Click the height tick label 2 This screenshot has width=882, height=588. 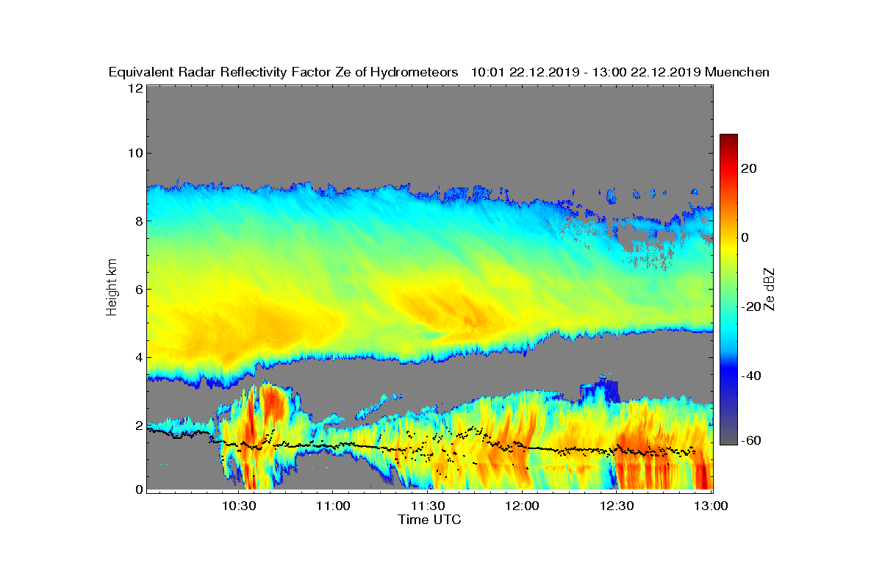click(x=137, y=426)
